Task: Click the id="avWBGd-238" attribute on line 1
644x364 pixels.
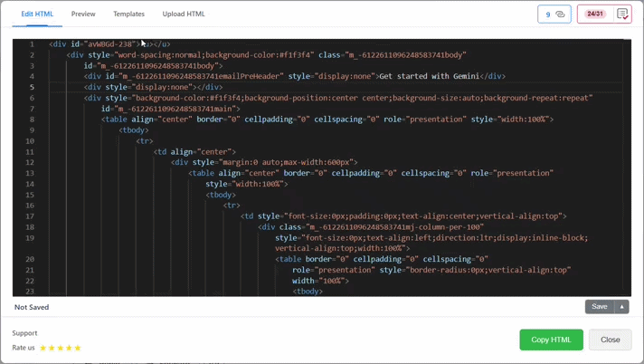Action: (105, 44)
